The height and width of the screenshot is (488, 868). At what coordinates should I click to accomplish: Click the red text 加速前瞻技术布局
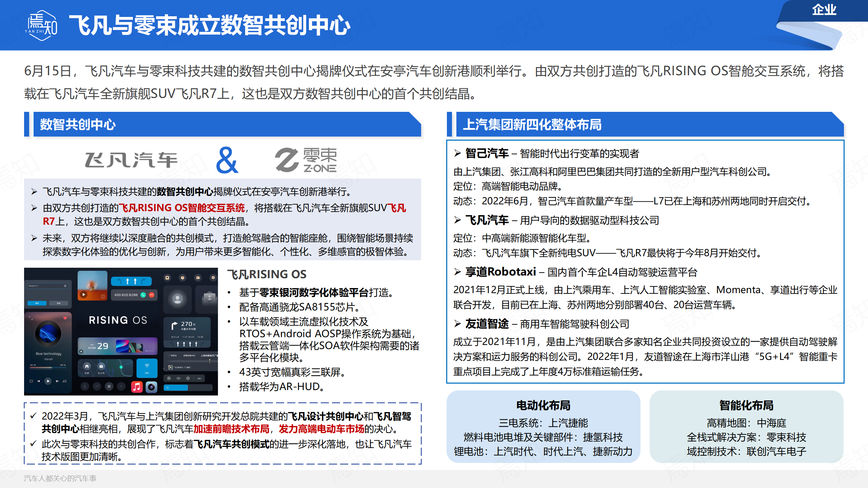coord(231,429)
